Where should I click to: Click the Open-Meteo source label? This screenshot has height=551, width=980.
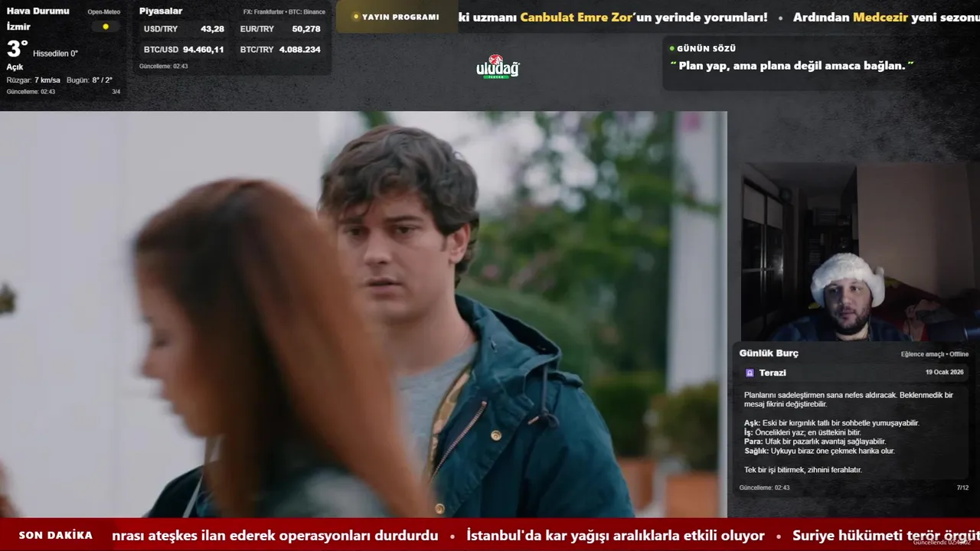[x=103, y=12]
